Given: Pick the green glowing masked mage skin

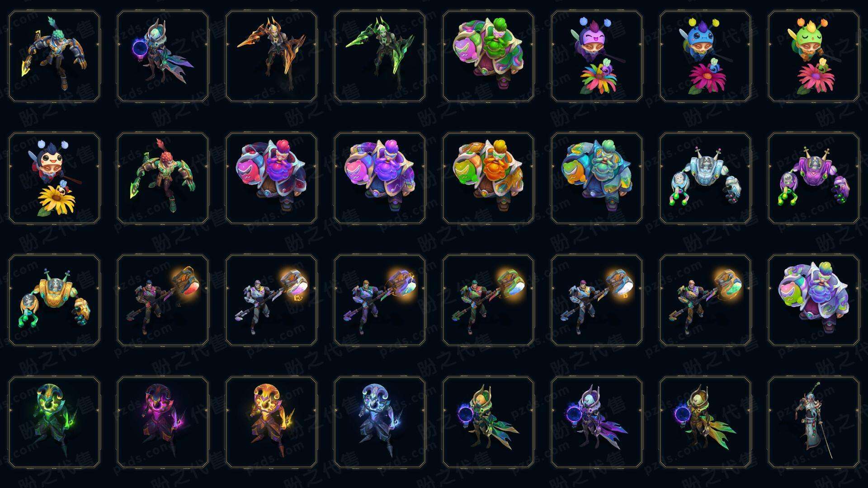Looking at the screenshot, I should [x=54, y=422].
